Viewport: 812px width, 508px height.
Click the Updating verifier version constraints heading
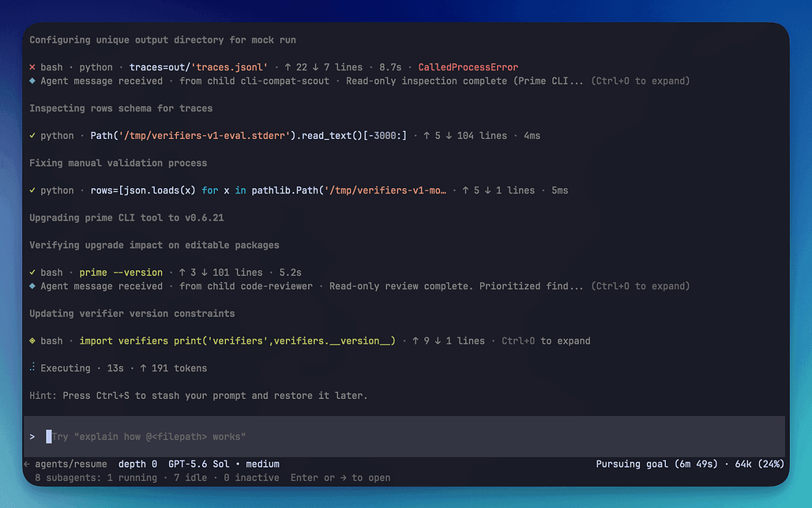(132, 314)
